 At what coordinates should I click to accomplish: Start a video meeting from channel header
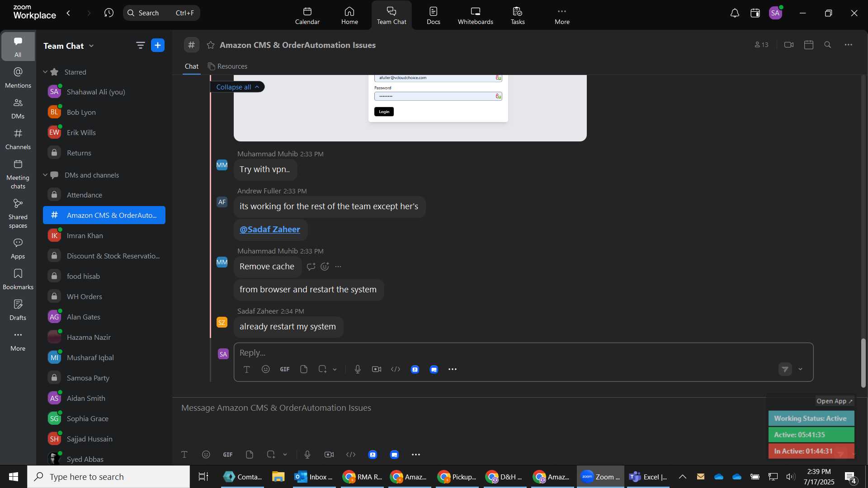point(789,45)
